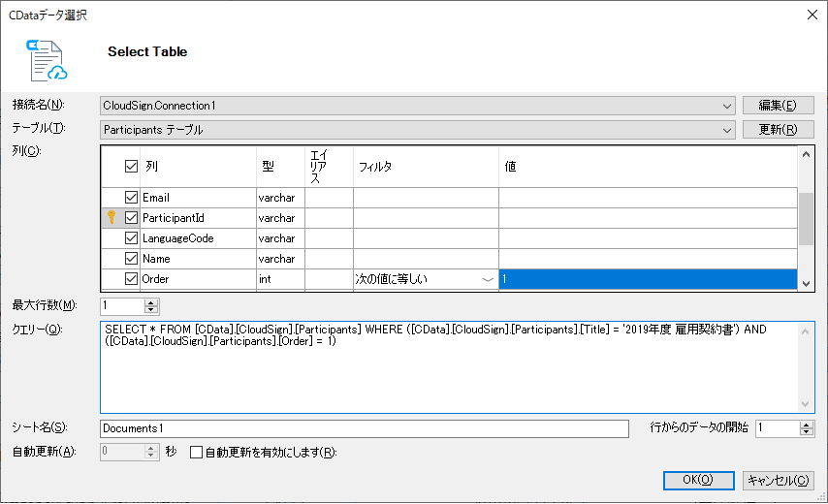Expand the Participants テーブル dropdown
This screenshot has height=504, width=828.
coord(727,130)
